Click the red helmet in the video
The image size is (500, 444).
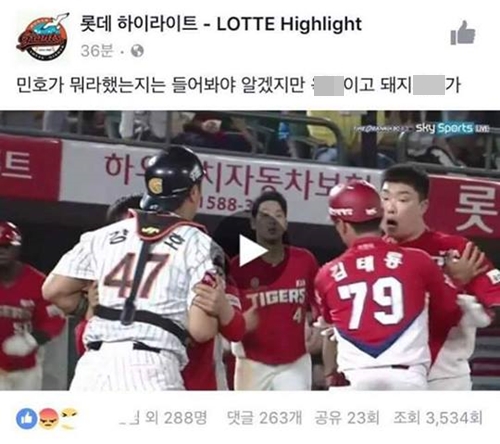click(x=355, y=202)
